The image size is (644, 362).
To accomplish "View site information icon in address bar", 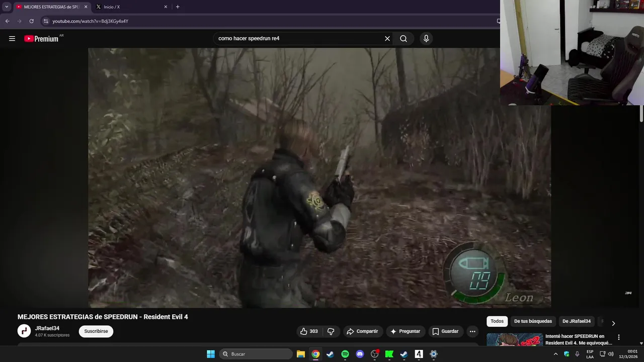I will click(x=46, y=21).
